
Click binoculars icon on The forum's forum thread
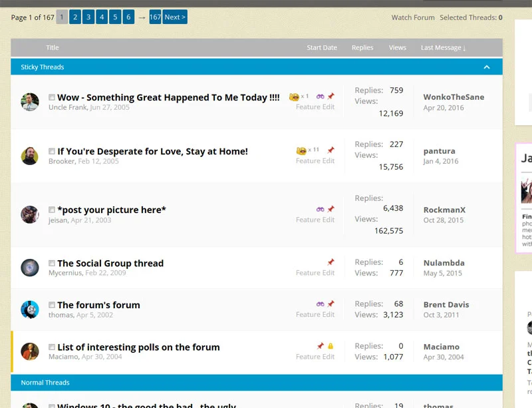tap(320, 304)
